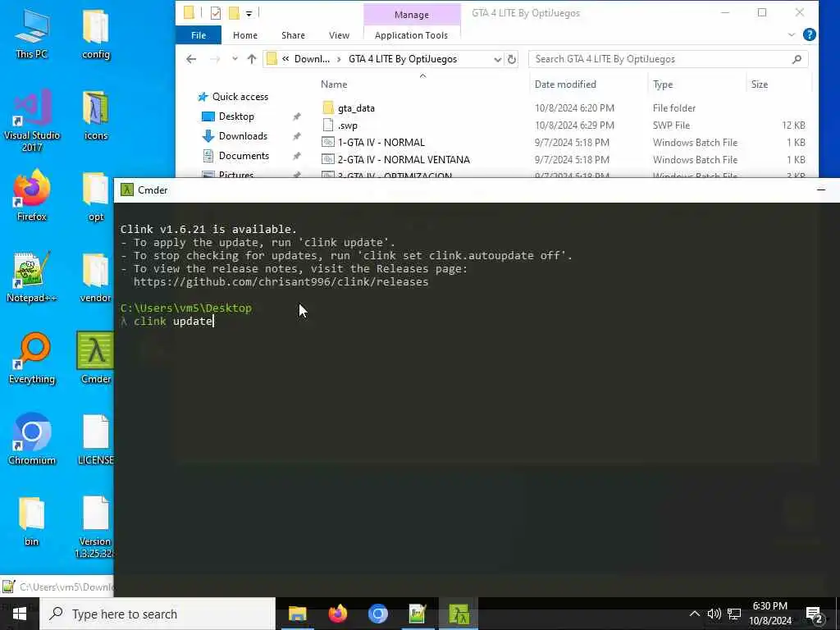This screenshot has width=840, height=630.
Task: Select Version 1.3.25 file on desktop
Action: (95, 527)
